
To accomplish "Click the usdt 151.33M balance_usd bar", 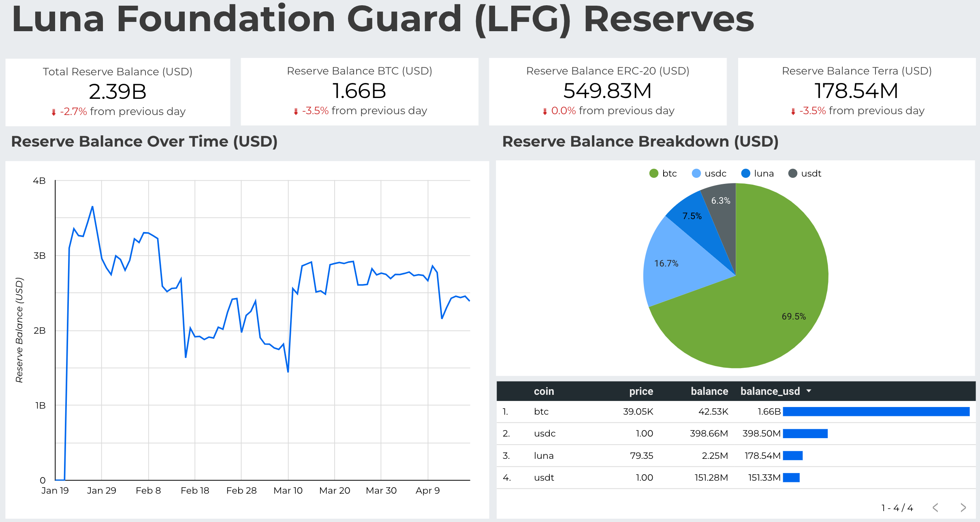I will tap(791, 477).
